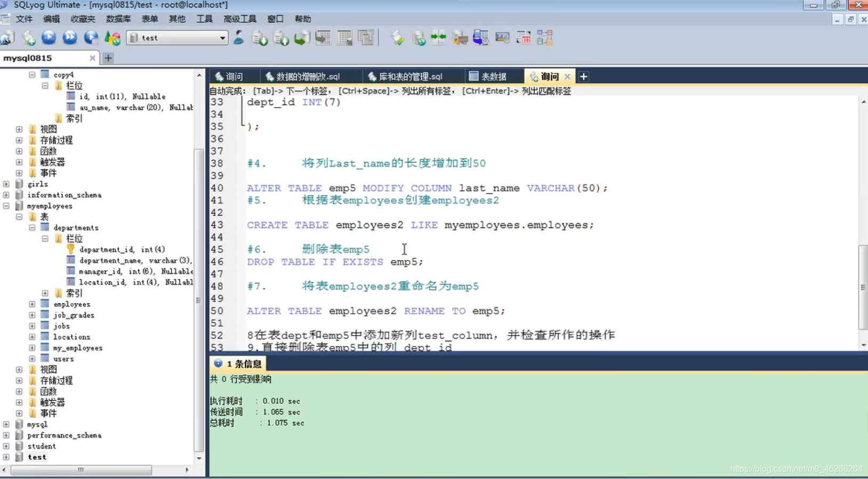
Task: Click the restore from SQL dump icon
Action: coord(302,38)
